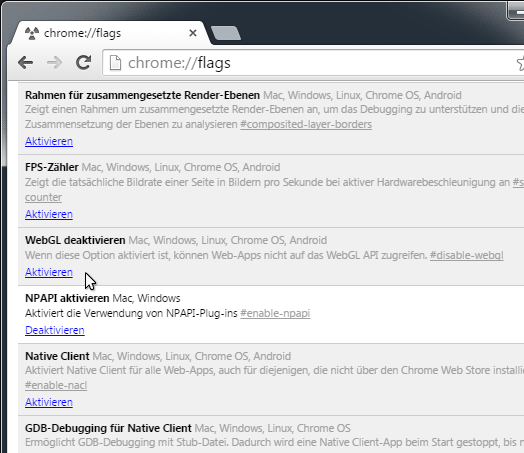Viewport: 524px width, 453px height.
Task: Click the 'Native Client' heading
Action: pyautogui.click(x=57, y=356)
